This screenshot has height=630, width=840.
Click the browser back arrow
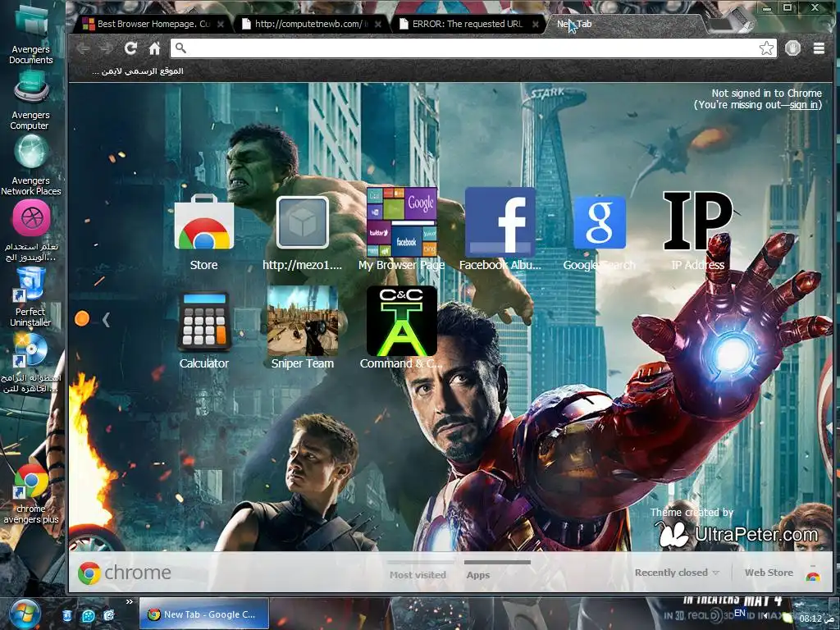coord(83,48)
